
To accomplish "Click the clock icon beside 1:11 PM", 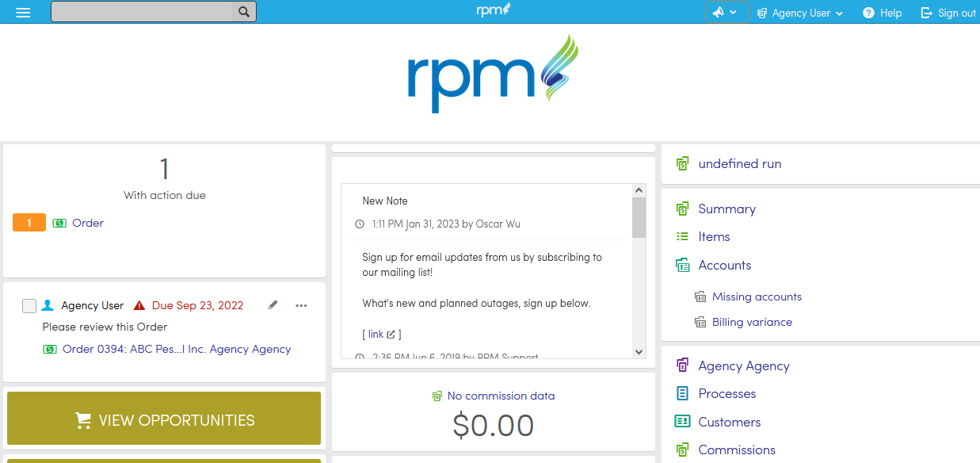I will tap(360, 224).
